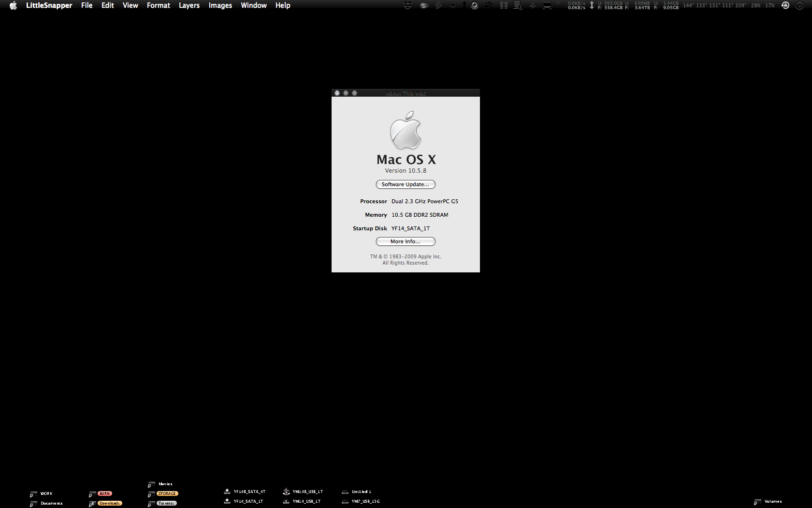This screenshot has height=508, width=812.
Task: Click the coffee cup menu bar icon
Action: coord(424,5)
